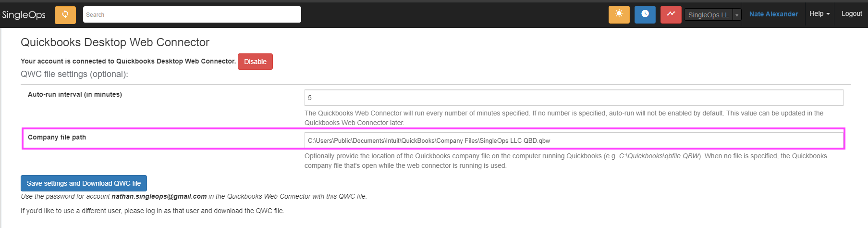Click the arrow beside SingleOps LL
The width and height of the screenshot is (868, 228).
point(737,15)
